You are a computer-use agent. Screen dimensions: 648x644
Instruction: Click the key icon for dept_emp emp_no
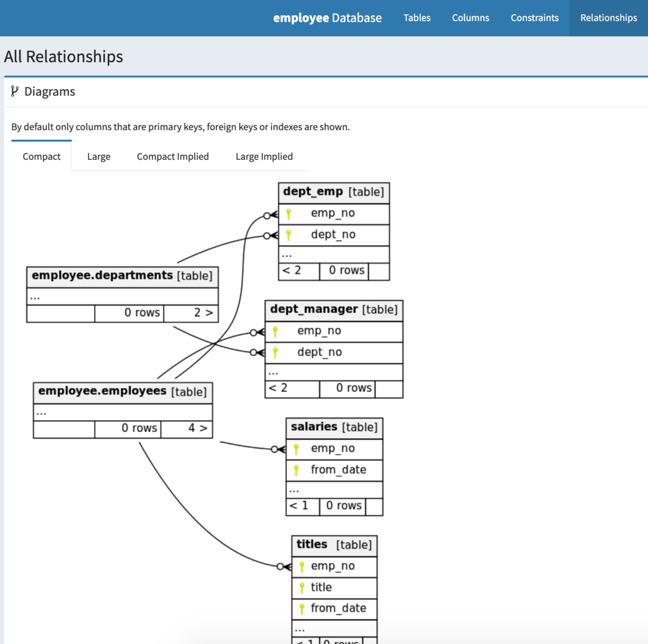tap(288, 214)
